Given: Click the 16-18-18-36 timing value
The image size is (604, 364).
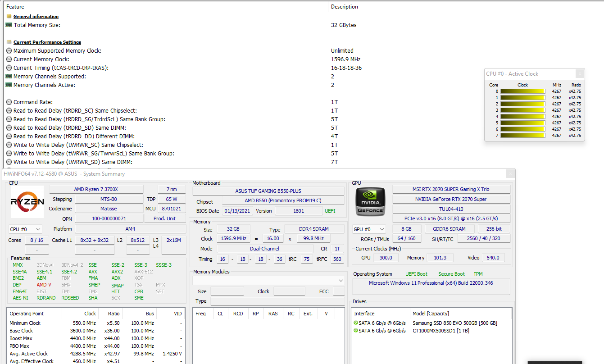Looking at the screenshot, I should point(346,68).
